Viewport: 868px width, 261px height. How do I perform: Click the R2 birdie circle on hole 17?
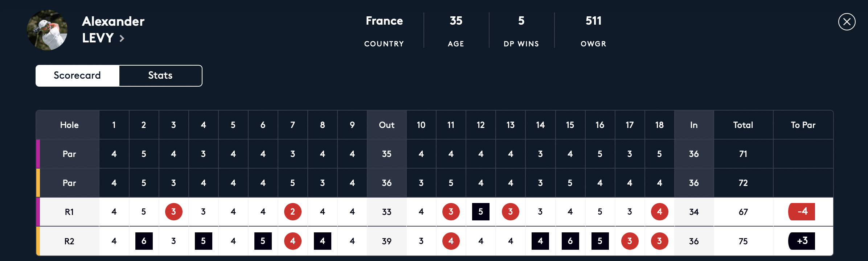coord(630,241)
